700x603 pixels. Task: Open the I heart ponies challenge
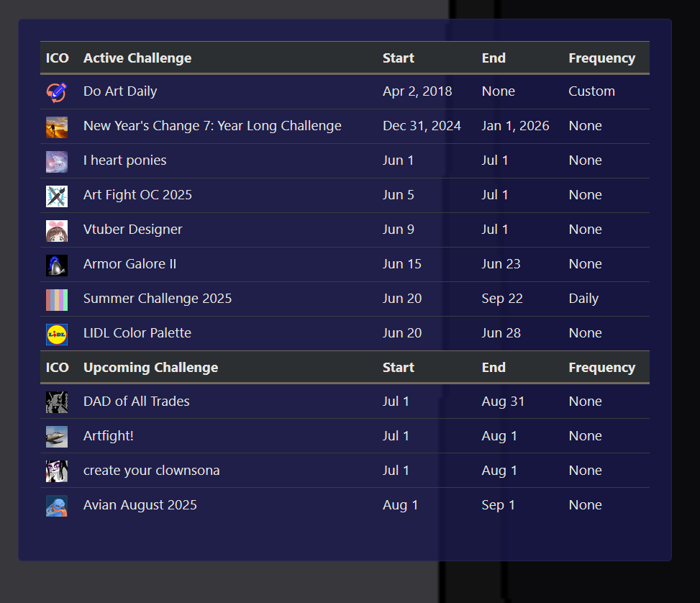[125, 160]
